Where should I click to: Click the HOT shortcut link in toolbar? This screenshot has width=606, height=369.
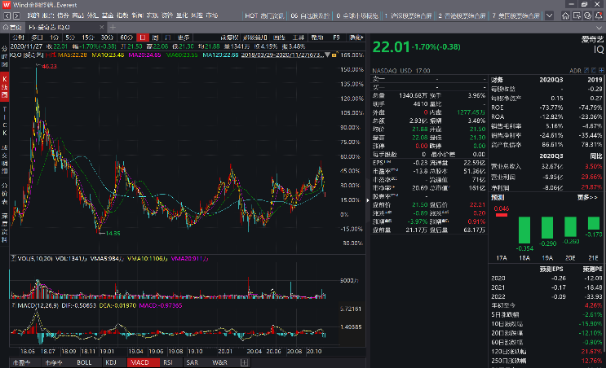(x=264, y=16)
